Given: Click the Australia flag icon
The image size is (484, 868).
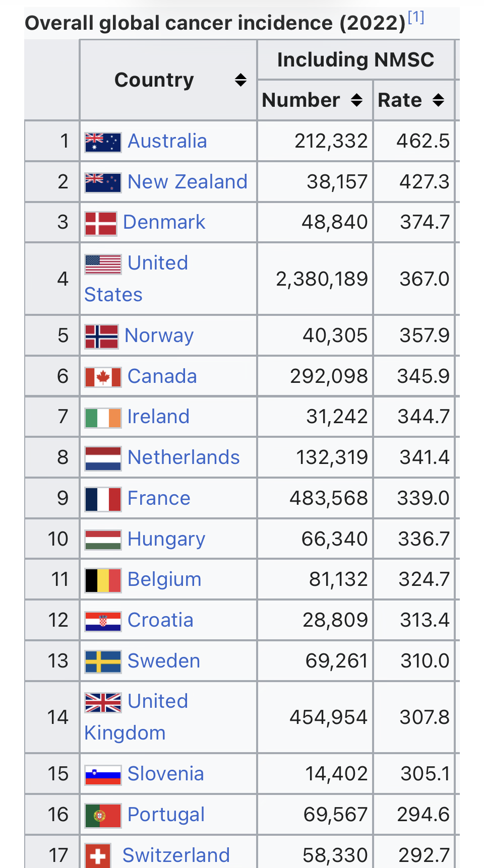Looking at the screenshot, I should tap(103, 142).
